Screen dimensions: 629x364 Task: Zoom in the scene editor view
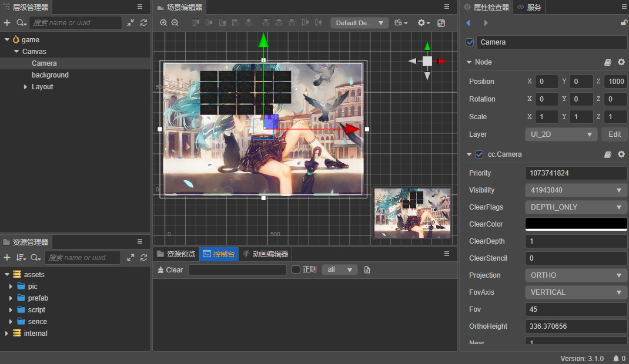coord(163,23)
